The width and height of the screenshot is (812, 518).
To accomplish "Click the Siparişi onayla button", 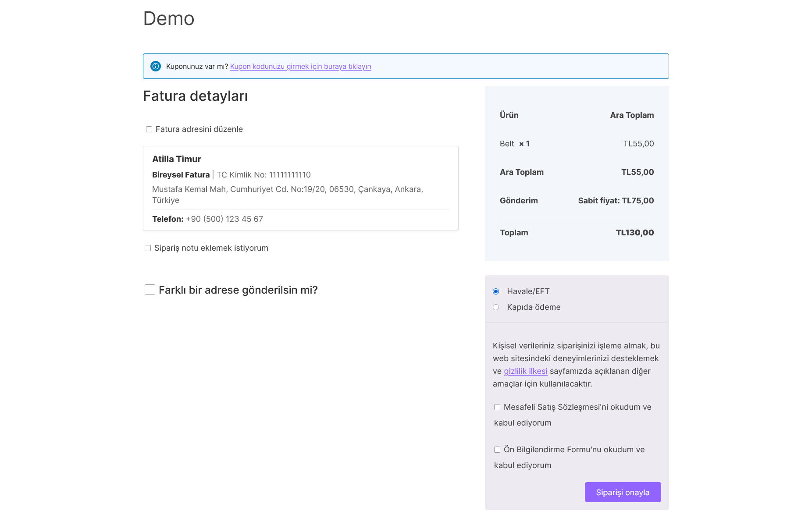I will click(x=623, y=492).
